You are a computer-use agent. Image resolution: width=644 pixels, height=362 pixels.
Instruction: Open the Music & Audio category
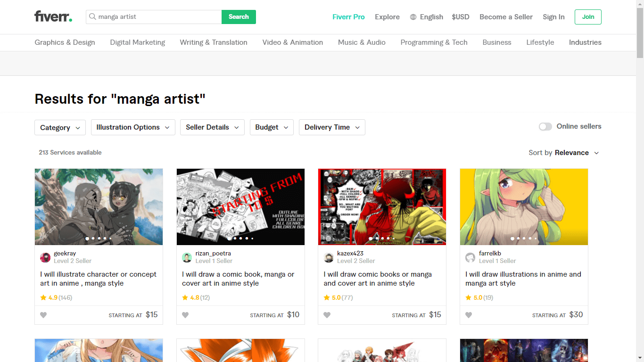(x=362, y=42)
